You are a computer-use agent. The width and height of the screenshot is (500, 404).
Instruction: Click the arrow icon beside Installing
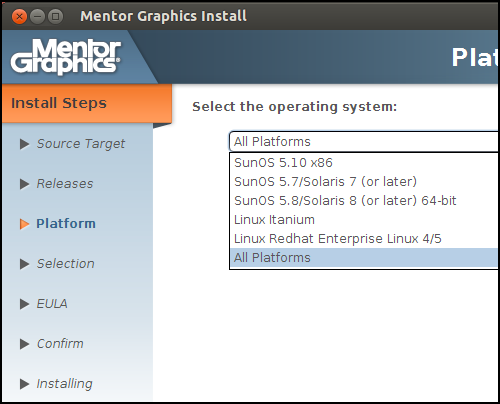coord(24,384)
